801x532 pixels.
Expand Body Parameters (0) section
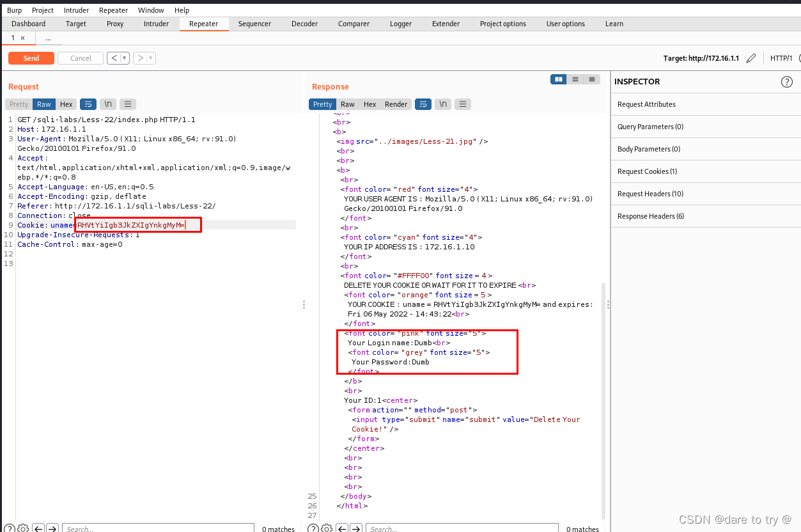tap(706, 149)
